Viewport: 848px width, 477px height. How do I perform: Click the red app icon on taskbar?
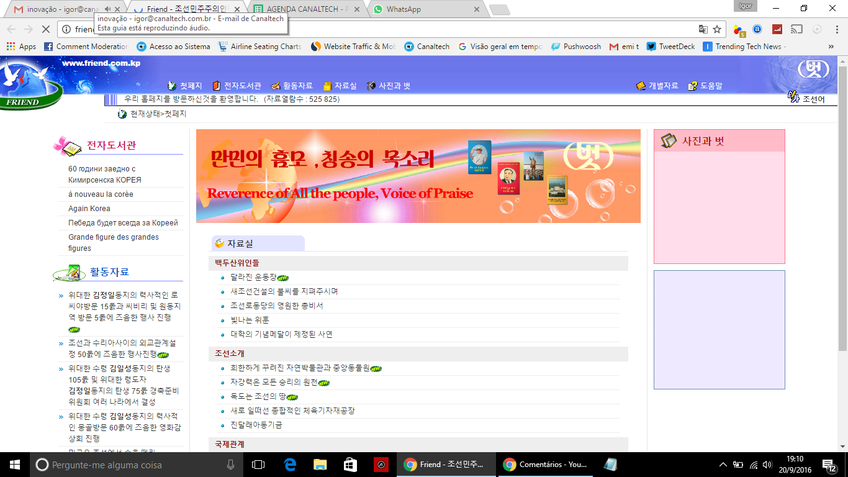tap(381, 465)
